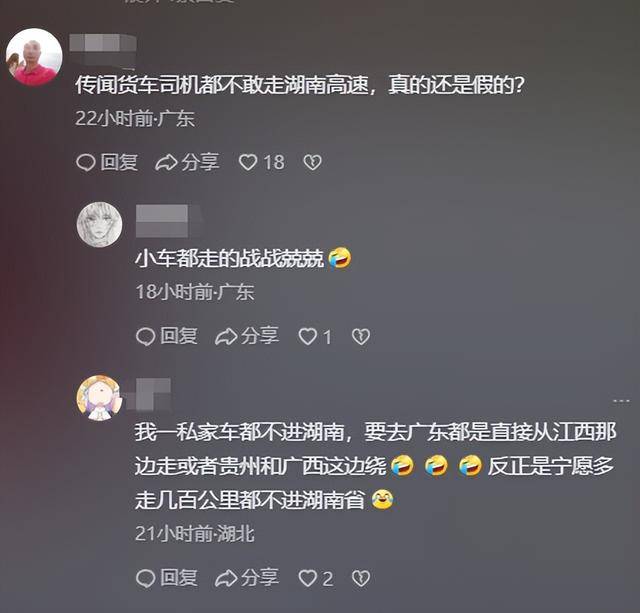Like the comment with 2 likes
The width and height of the screenshot is (640, 613).
316,578
